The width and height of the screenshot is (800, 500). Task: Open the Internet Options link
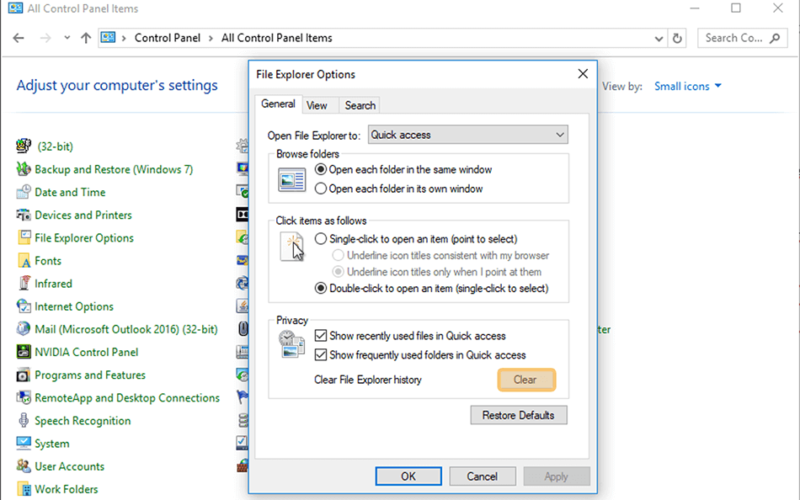click(74, 306)
